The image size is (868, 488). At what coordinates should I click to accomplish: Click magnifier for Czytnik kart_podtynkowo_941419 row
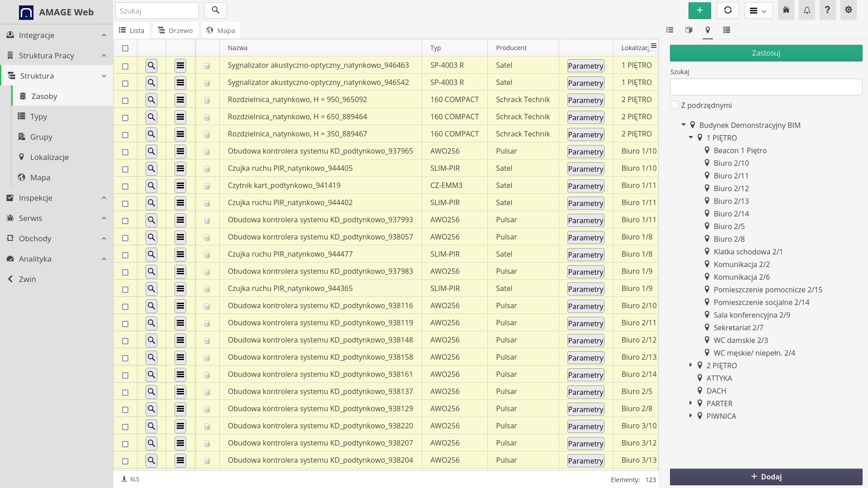[151, 186]
